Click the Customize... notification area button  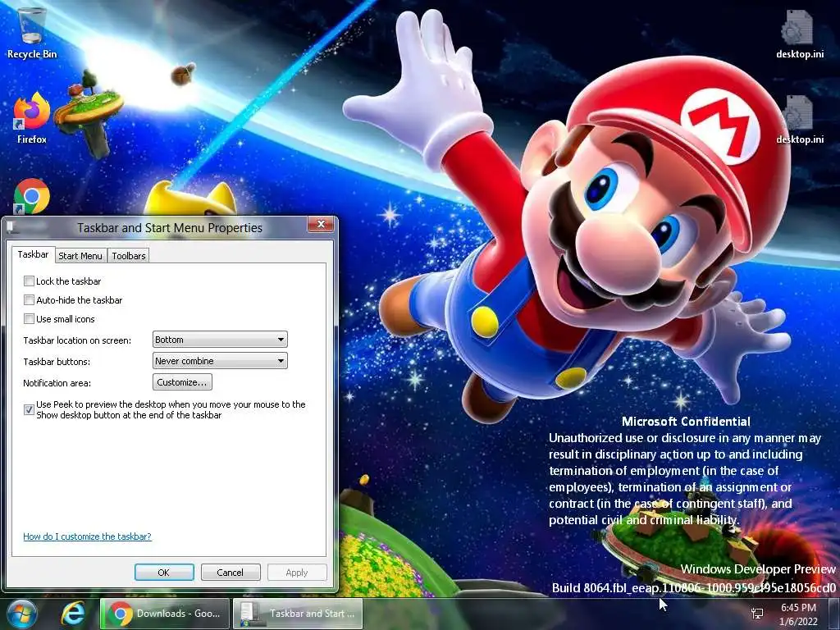point(182,382)
